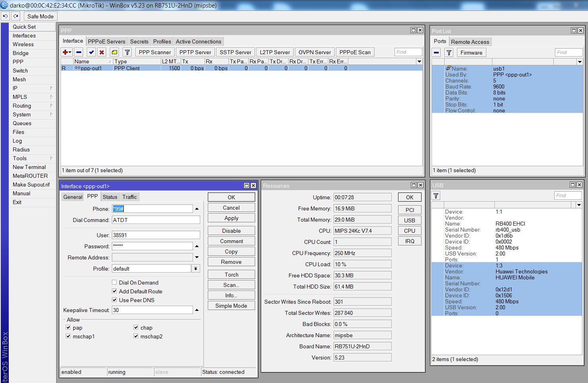Click the filter funnel icon in Port List
The height and width of the screenshot is (383, 588).
(449, 52)
